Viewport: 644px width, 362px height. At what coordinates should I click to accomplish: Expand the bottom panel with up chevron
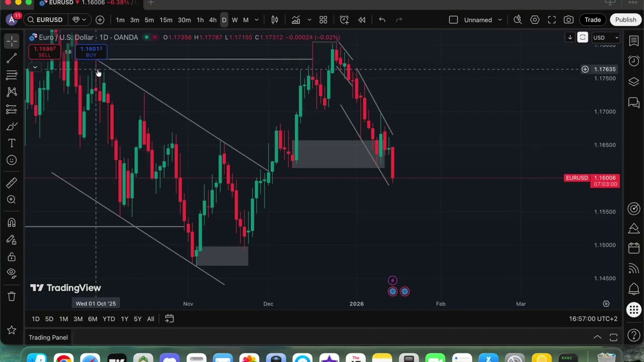[597, 337]
